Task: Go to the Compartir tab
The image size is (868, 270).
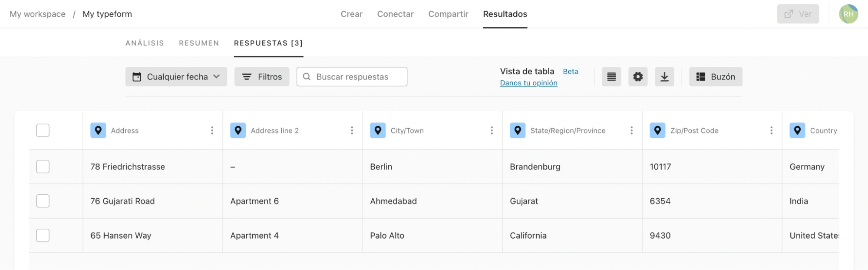Action: (x=448, y=14)
